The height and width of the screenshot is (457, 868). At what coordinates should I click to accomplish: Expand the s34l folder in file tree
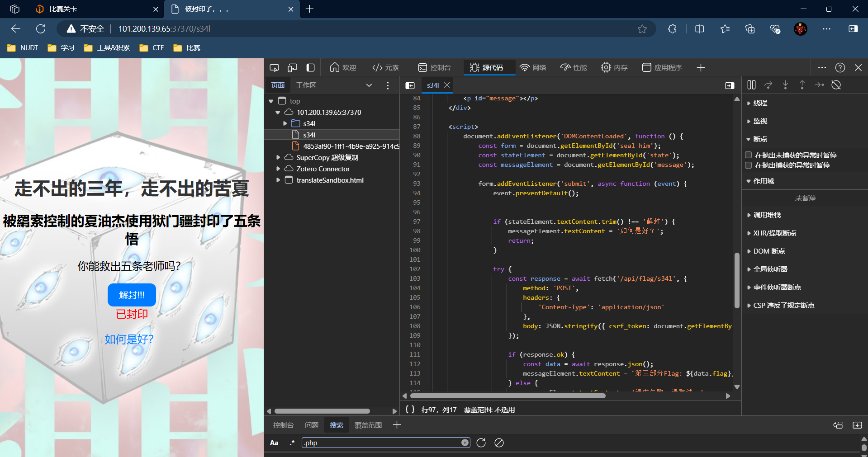pyautogui.click(x=285, y=123)
